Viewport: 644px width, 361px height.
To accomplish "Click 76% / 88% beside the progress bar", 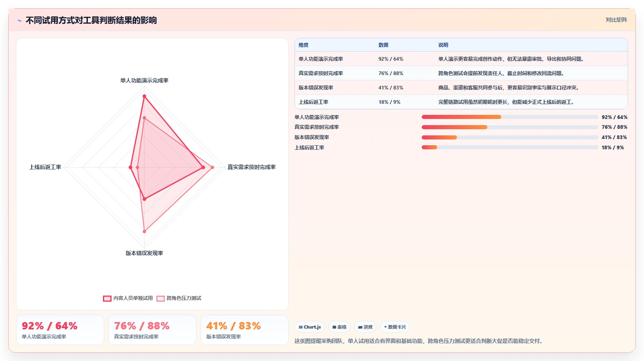I will tap(614, 127).
